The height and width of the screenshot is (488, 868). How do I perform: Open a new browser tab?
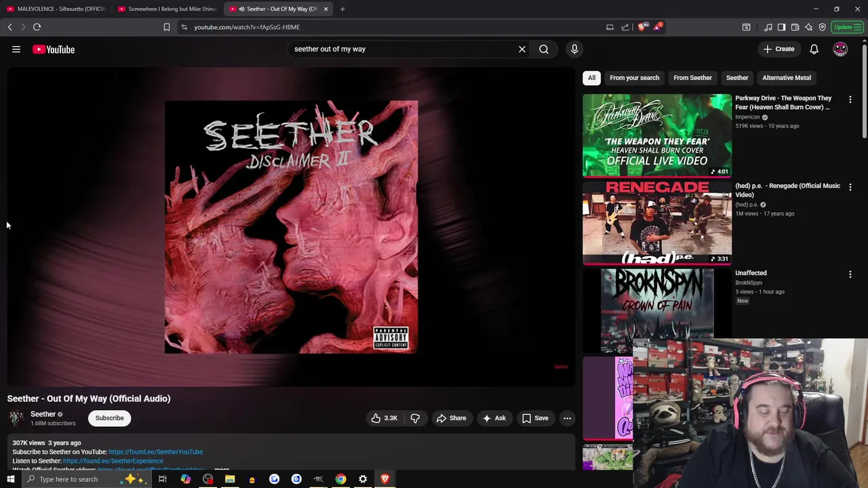342,9
